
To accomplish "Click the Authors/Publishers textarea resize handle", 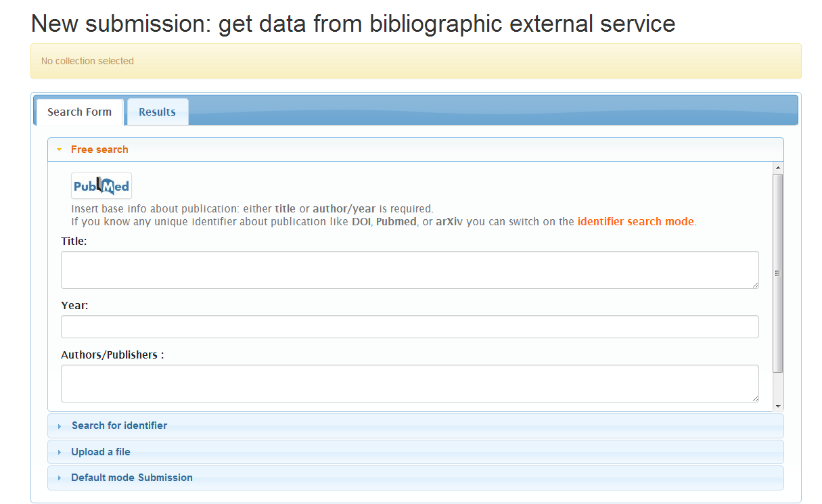I will coord(755,398).
